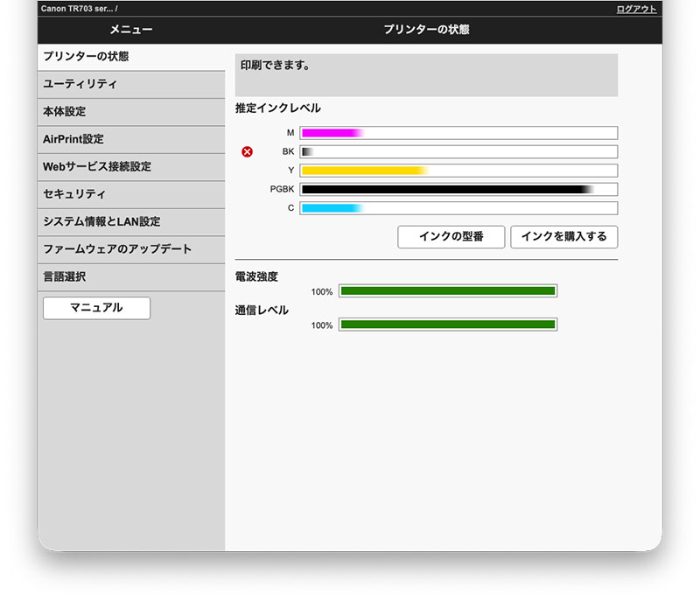Click the yellow Y ink level bar
Screen dimensions: 700x601
click(458, 171)
